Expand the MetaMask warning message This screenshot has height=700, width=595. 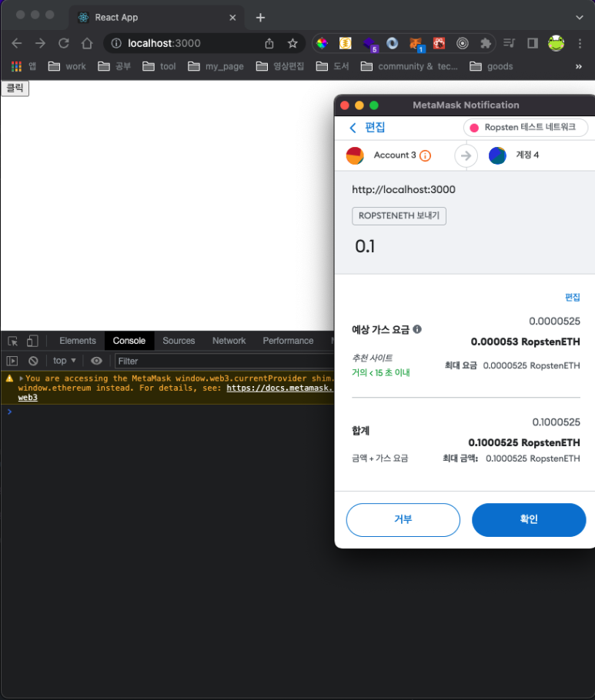21,378
